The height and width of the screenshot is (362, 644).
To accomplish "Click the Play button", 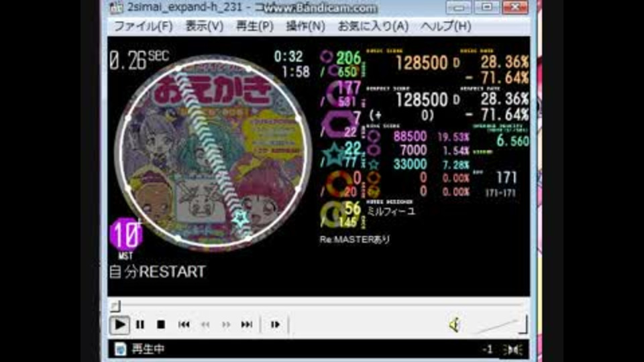I will [x=119, y=324].
